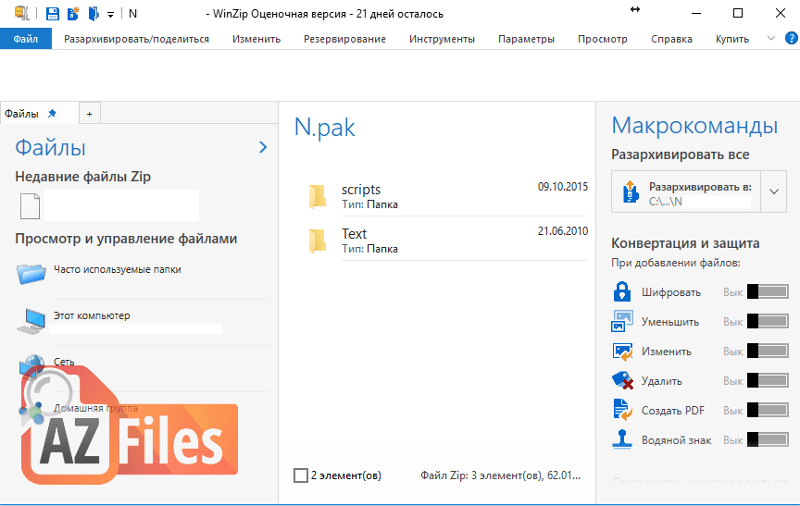
Task: Select the Text folder row
Action: coord(447,240)
